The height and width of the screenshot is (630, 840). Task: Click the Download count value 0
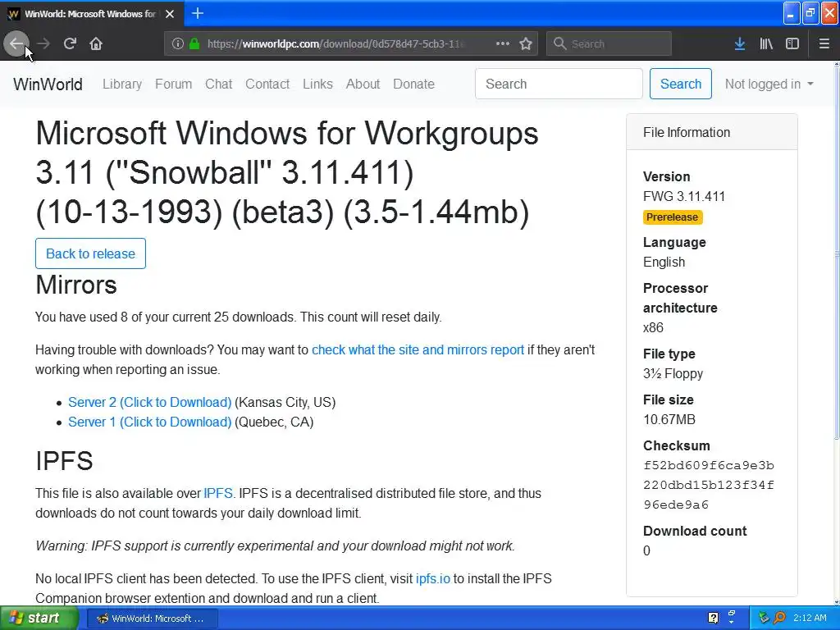tap(646, 550)
